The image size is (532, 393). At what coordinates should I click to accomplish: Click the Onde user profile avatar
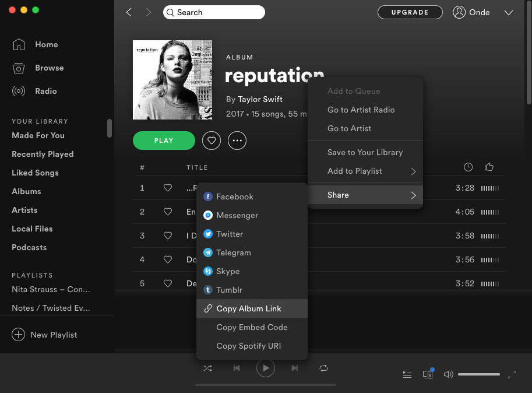[459, 13]
